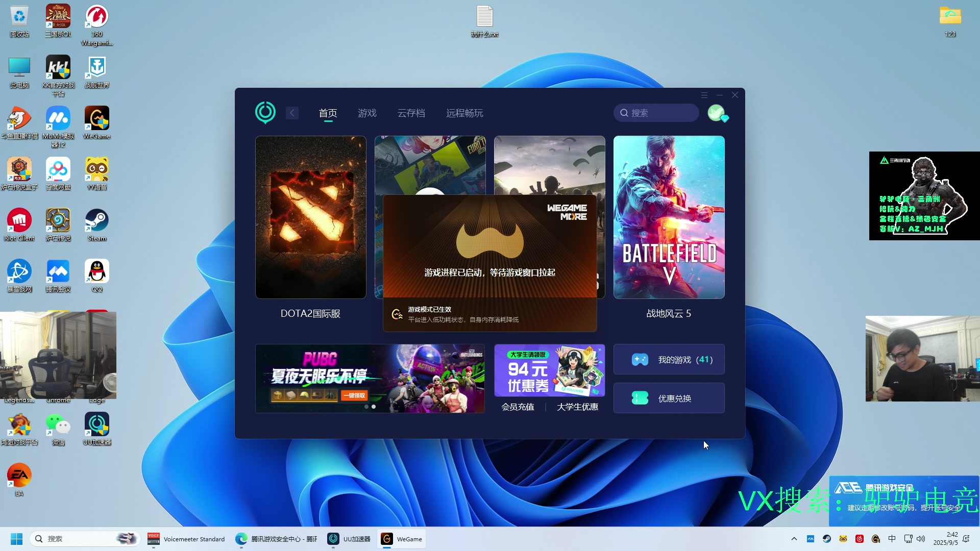Select the second banner carousel dot

[374, 407]
